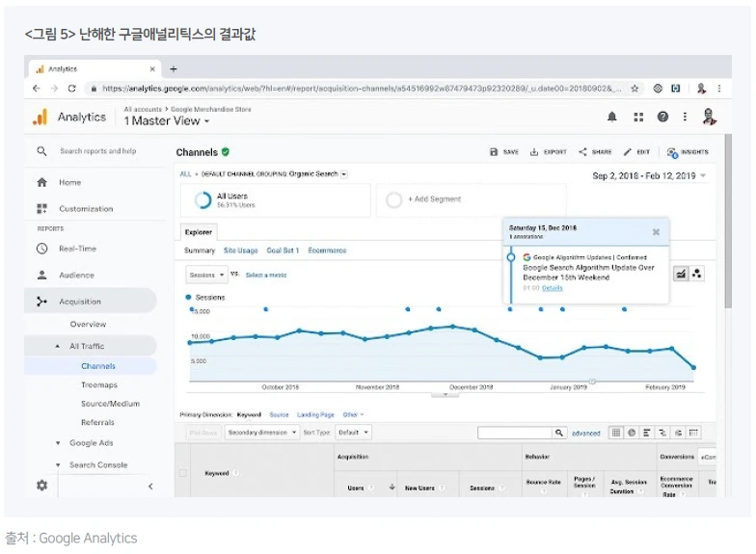This screenshot has height=554, width=756.
Task: Select the motion chart view icon
Action: tap(696, 274)
